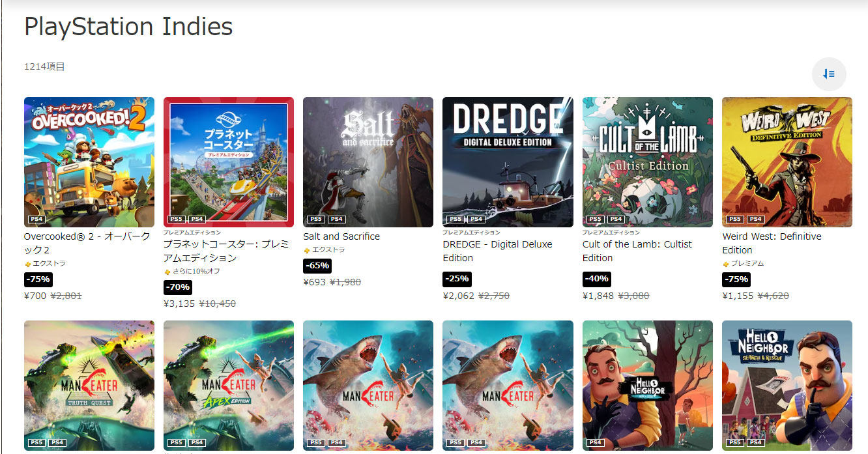Click the PS4 badge on Hello Neighbor cover
The height and width of the screenshot is (454, 868).
[596, 443]
